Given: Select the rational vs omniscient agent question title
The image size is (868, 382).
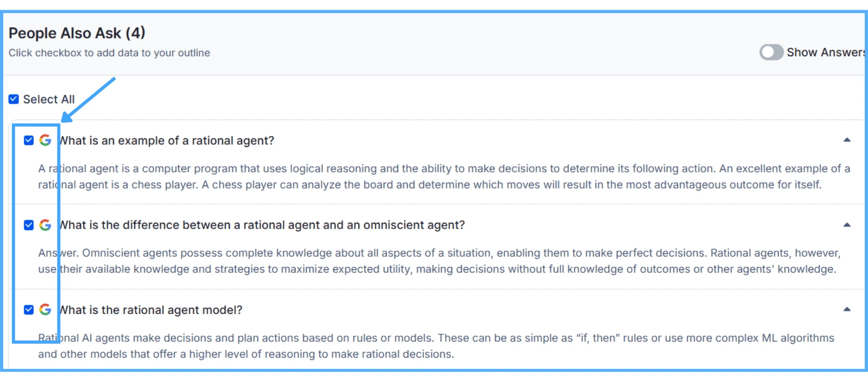Looking at the screenshot, I should (263, 225).
